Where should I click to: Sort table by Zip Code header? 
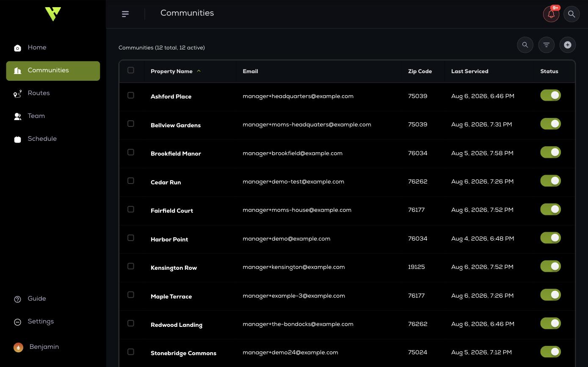pyautogui.click(x=420, y=71)
